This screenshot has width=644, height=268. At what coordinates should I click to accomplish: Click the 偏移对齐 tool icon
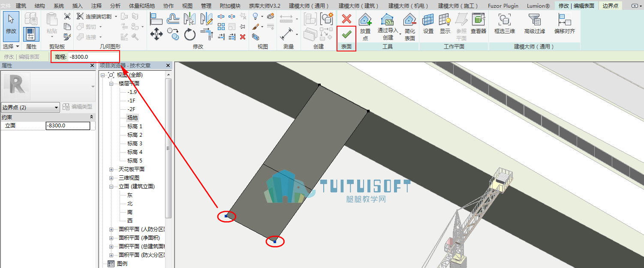pos(565,19)
